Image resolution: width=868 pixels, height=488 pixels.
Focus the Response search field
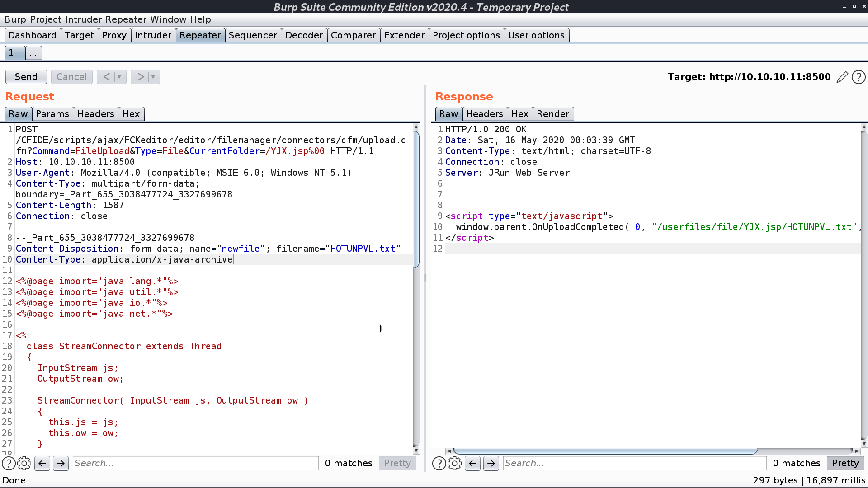coord(635,463)
